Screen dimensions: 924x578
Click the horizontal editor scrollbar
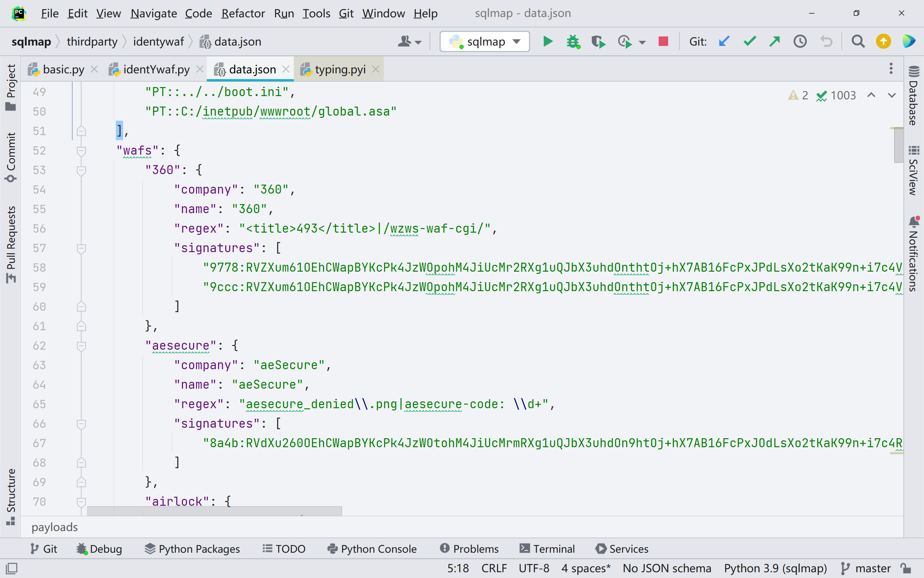(215, 511)
